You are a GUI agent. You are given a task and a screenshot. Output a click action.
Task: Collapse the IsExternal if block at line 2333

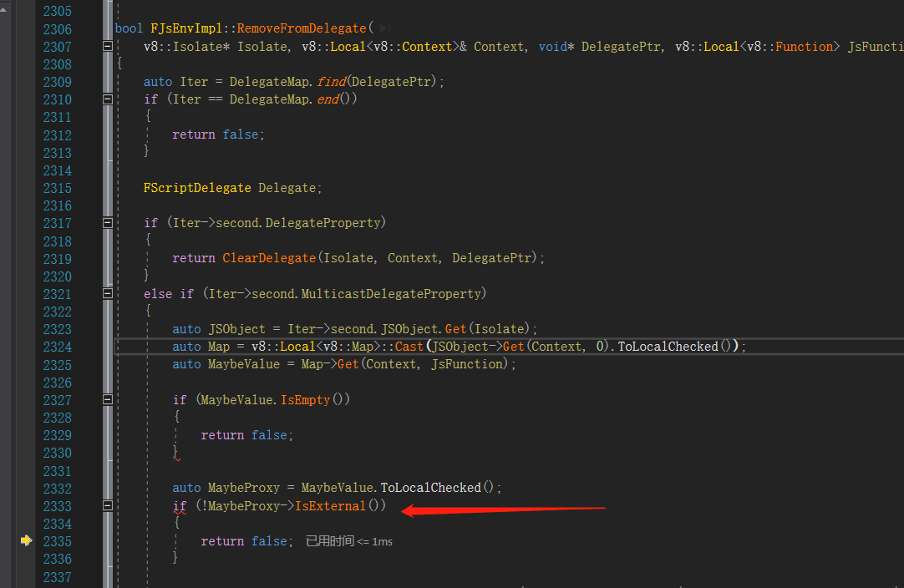point(107,505)
